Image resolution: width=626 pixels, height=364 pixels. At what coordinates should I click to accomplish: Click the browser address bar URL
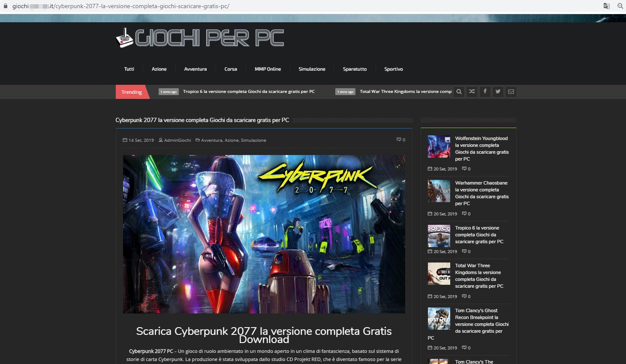coord(120,6)
